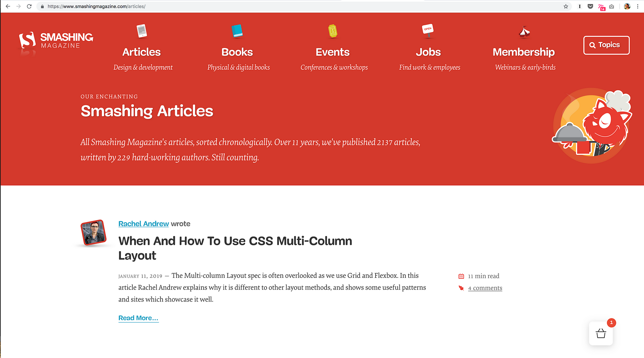Image resolution: width=644 pixels, height=358 pixels.
Task: Click the red comments leaf icon
Action: coord(461,288)
